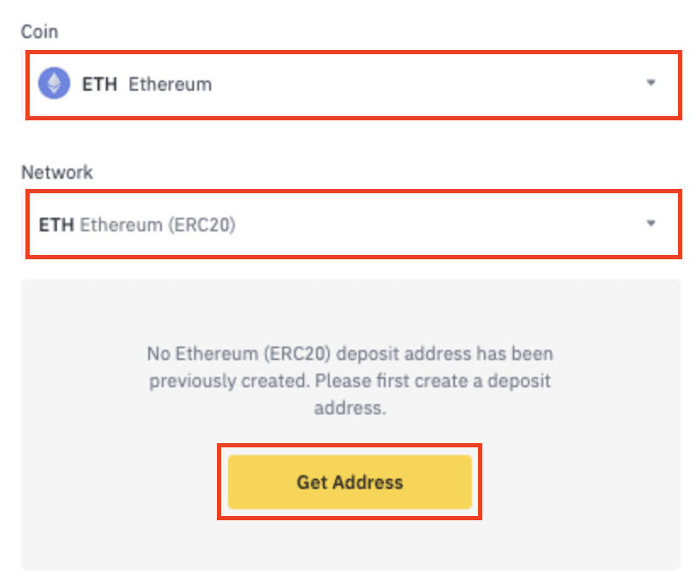This screenshot has width=700, height=588.
Task: Click the yellow Get Address button
Action: pyautogui.click(x=349, y=482)
